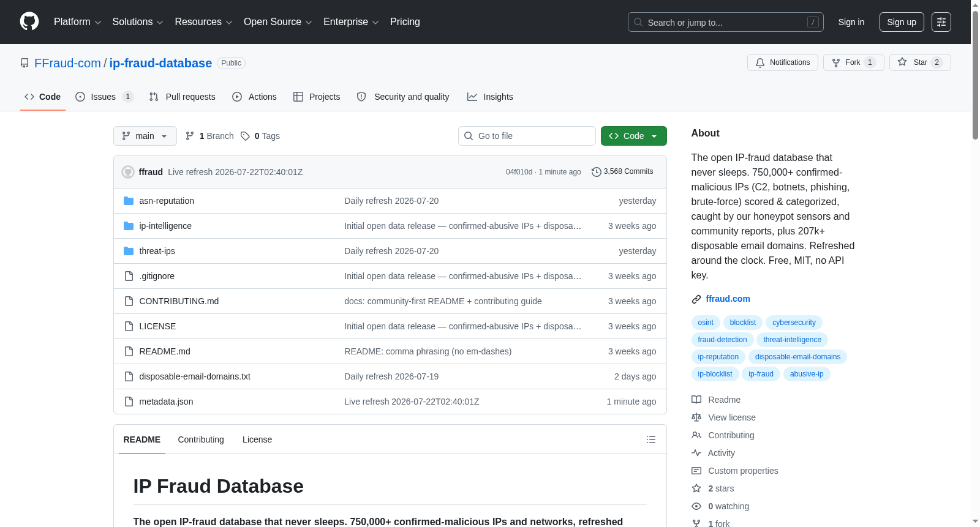
Task: Star the ip-fraud-database repository
Action: (x=920, y=62)
